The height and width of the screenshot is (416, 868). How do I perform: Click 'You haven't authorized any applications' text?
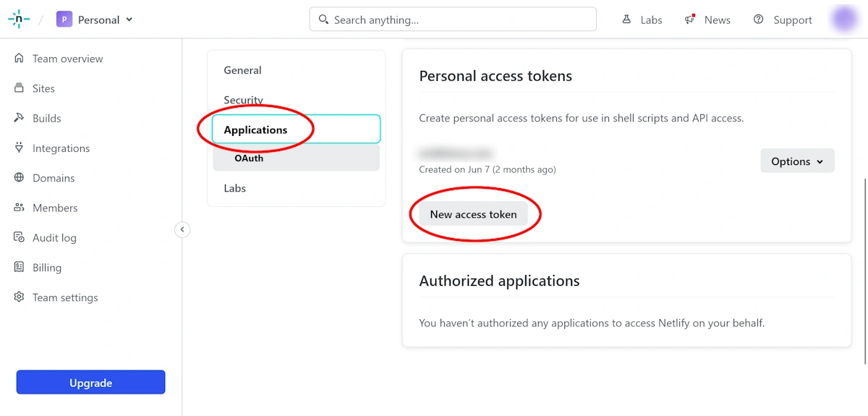click(592, 323)
